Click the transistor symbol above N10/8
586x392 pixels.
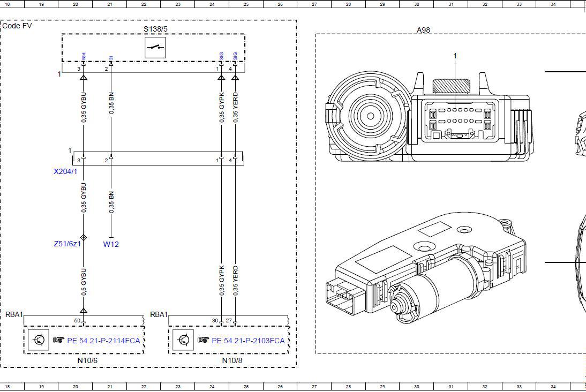coord(183,340)
